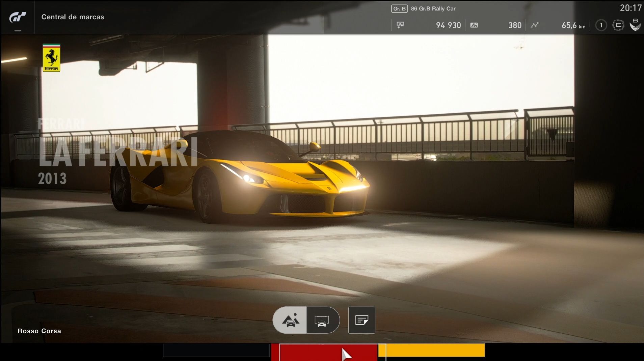
Task: Click the 86 Gr.B Rally Car name
Action: coord(433,9)
